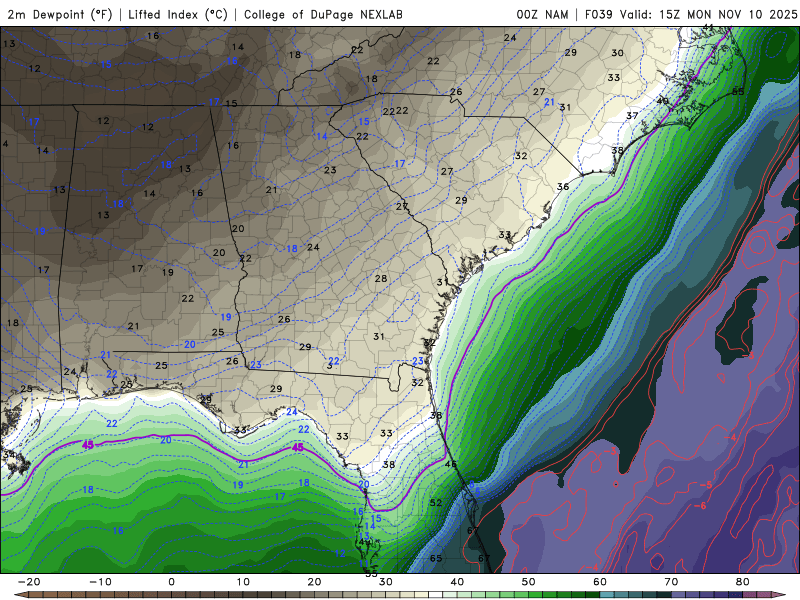The width and height of the screenshot is (800, 600).
Task: Click the "2m Dewpoint (°F)" title text
Action: pyautogui.click(x=60, y=14)
